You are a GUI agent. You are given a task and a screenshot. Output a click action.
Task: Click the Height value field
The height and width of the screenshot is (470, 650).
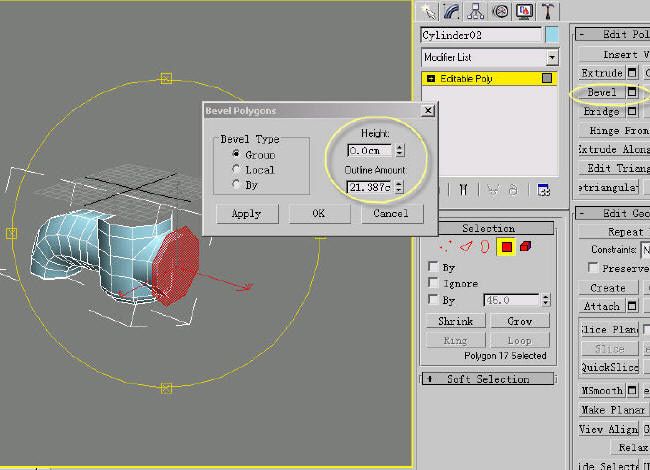(369, 150)
